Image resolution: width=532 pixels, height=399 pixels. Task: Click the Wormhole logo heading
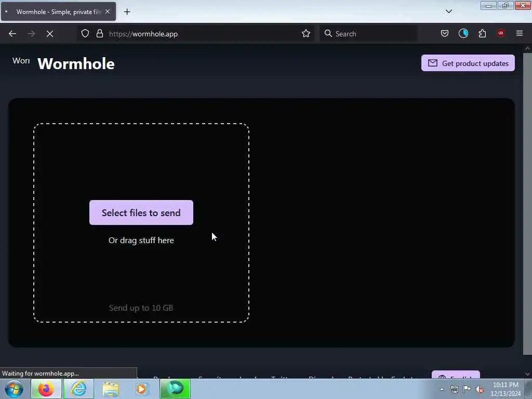[76, 64]
